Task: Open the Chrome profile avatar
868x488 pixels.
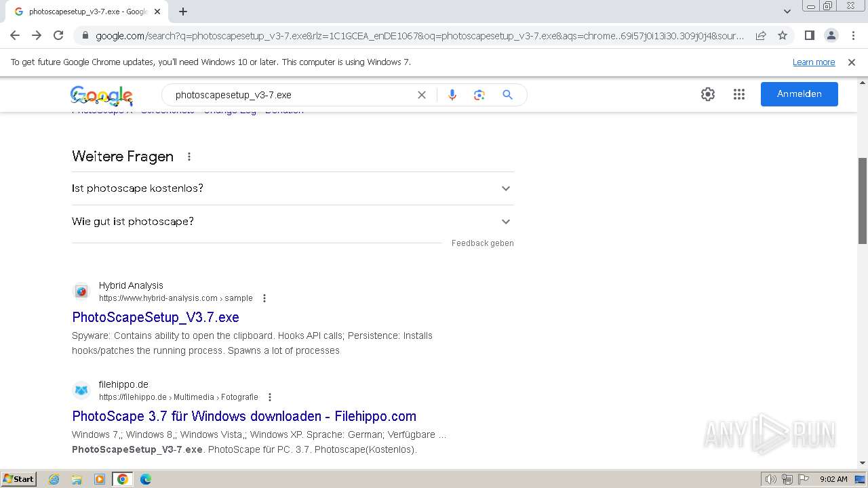Action: 831,35
